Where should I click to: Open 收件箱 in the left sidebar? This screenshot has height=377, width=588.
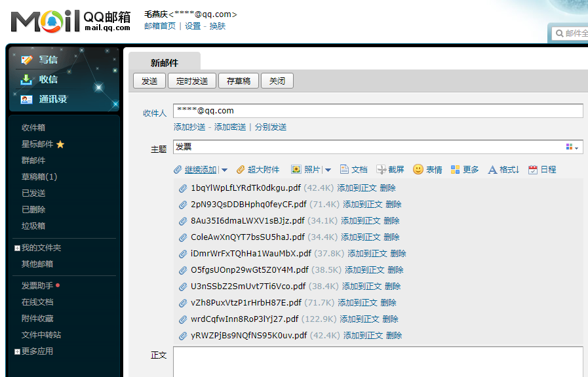33,128
